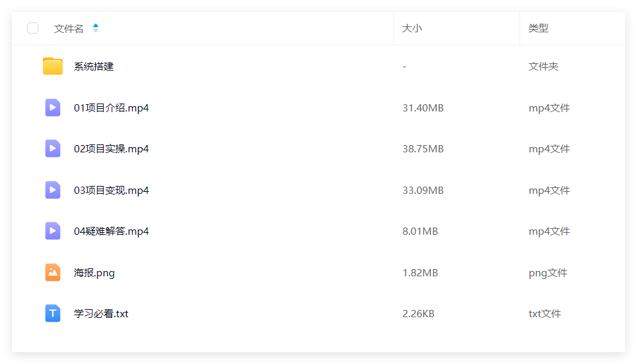Click the 类型 column header

[538, 28]
